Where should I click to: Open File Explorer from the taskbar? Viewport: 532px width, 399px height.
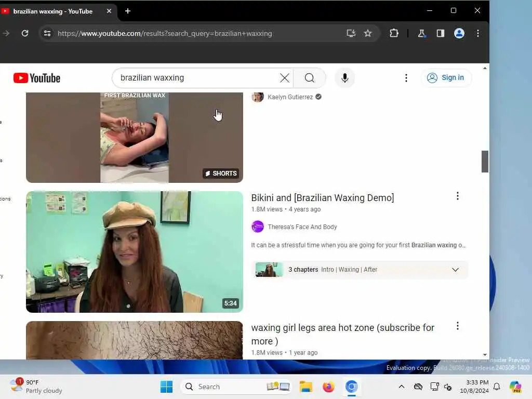click(x=305, y=387)
